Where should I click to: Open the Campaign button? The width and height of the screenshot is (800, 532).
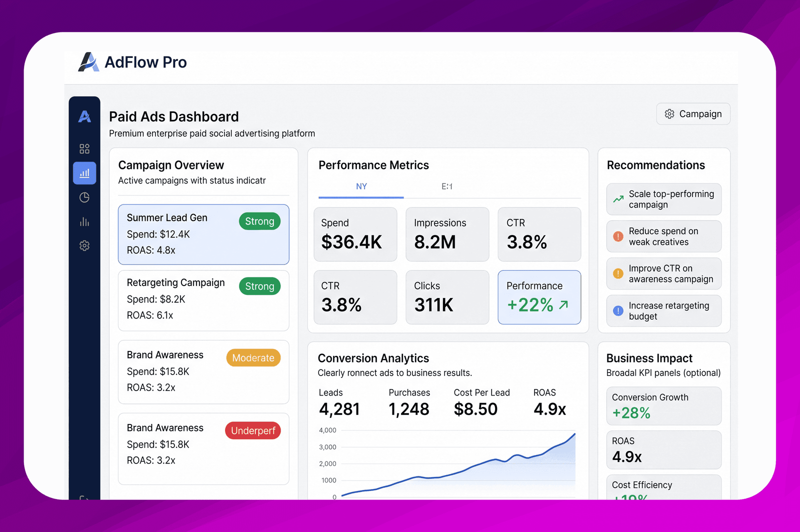click(x=693, y=114)
